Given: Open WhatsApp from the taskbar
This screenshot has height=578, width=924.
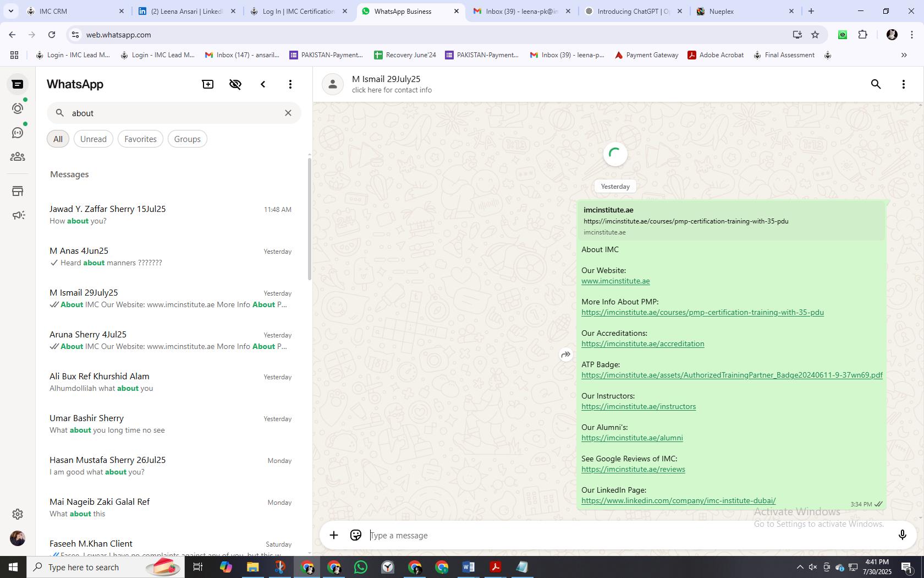Looking at the screenshot, I should [361, 567].
